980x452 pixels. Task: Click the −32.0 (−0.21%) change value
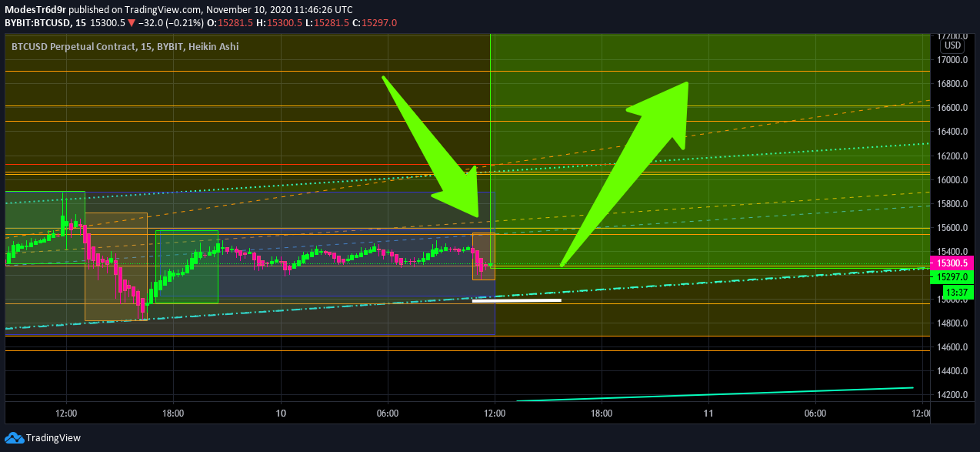click(169, 23)
